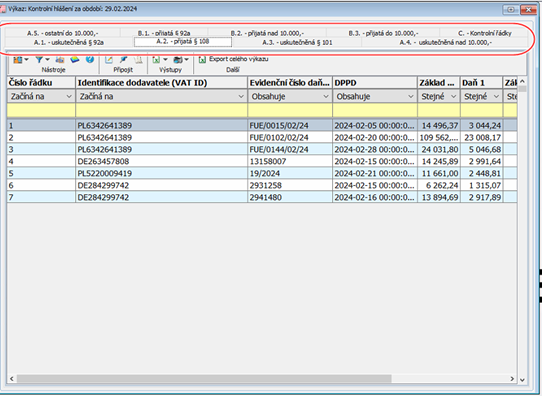Click the horizontal scrollbar thumb
The image size is (542, 396).
pyautogui.click(x=204, y=379)
